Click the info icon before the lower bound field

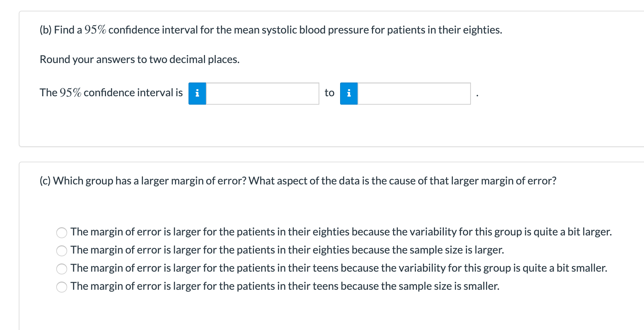(197, 94)
